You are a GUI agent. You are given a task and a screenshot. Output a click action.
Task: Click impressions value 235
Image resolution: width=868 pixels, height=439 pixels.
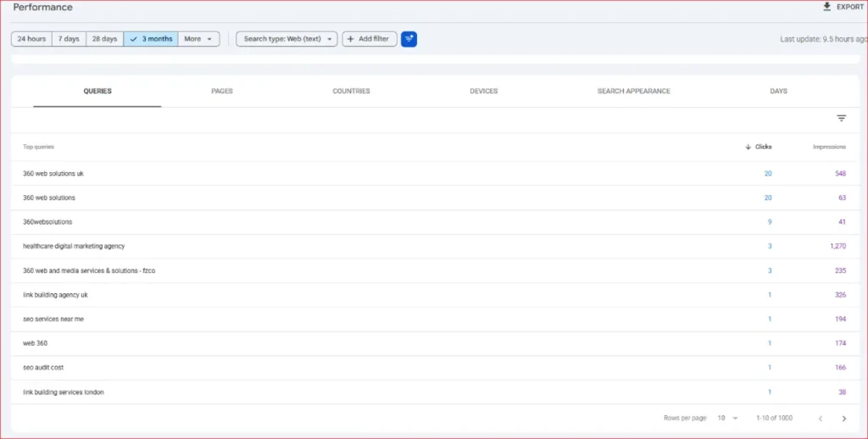coord(840,270)
